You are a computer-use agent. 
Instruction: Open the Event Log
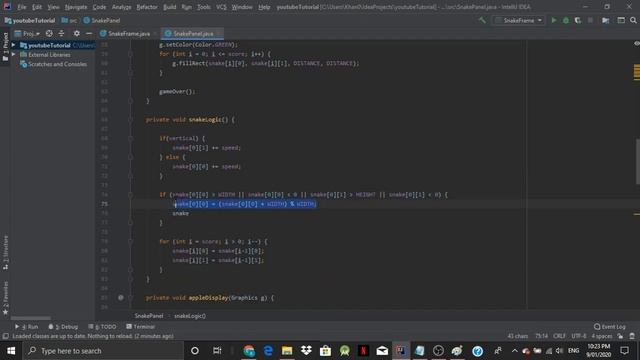coord(610,327)
